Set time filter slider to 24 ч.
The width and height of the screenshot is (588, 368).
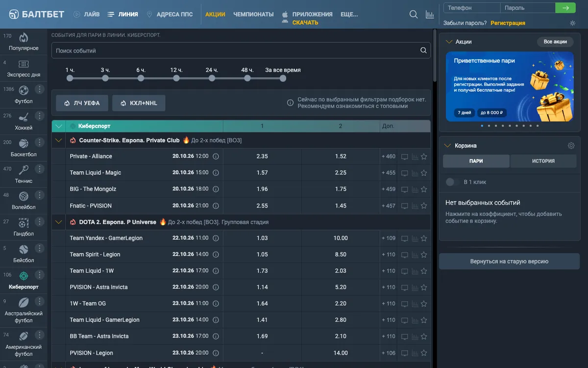(x=212, y=78)
